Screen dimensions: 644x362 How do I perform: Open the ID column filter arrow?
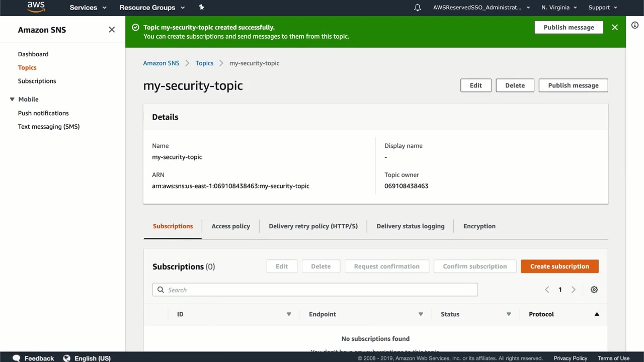tap(289, 314)
